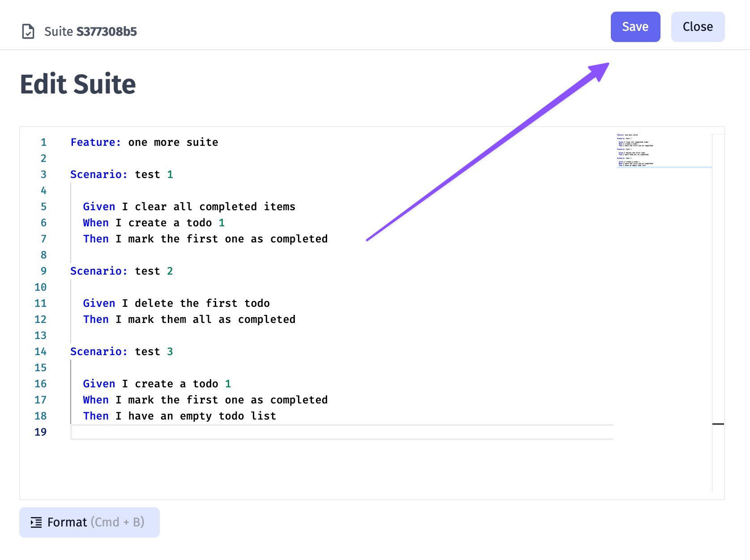Click on 'Scenario: test 1' line
This screenshot has width=750, height=560.
[121, 174]
